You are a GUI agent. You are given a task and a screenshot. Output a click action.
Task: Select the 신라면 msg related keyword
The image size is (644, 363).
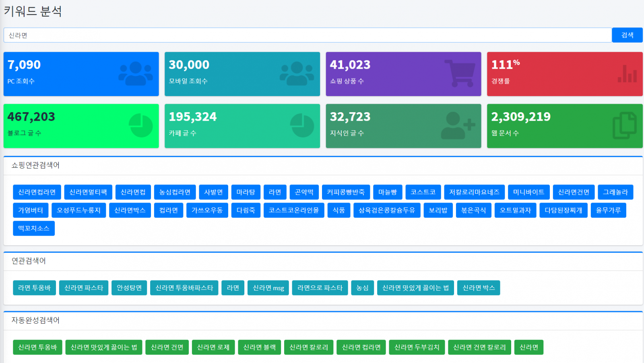[268, 288]
